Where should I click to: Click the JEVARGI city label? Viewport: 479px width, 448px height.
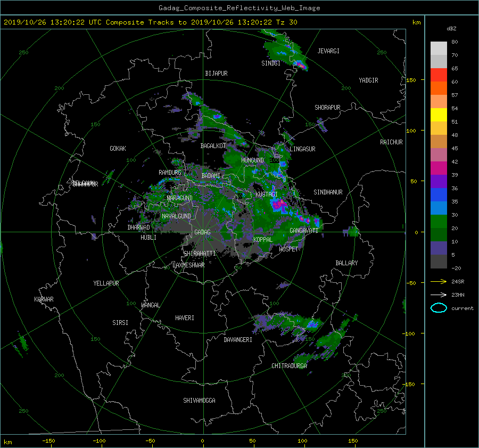click(x=328, y=51)
